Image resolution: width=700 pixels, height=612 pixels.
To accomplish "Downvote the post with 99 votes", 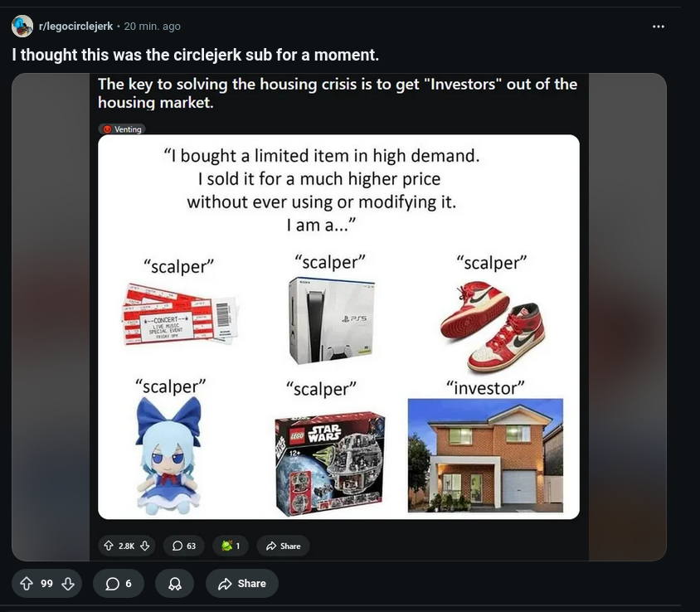I will [68, 584].
